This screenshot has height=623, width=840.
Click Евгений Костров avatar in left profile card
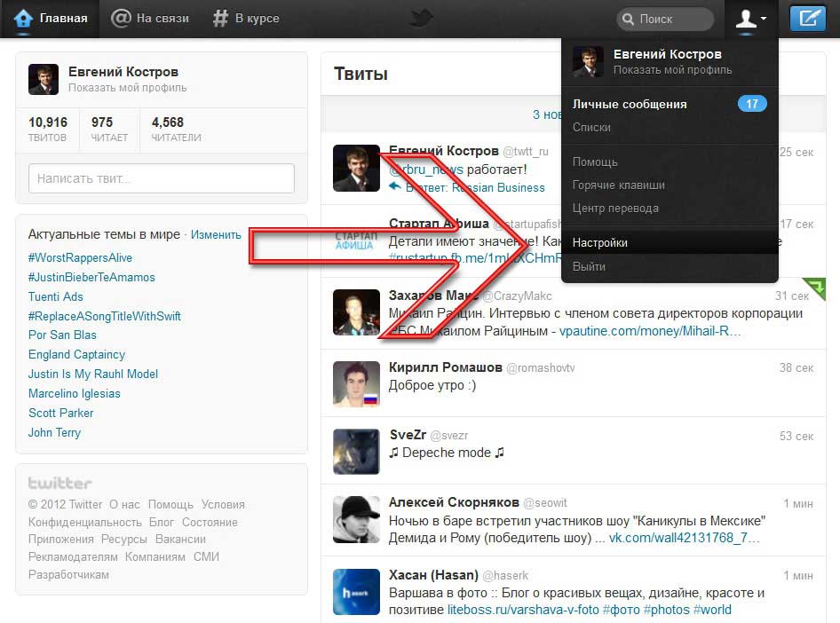point(44,80)
